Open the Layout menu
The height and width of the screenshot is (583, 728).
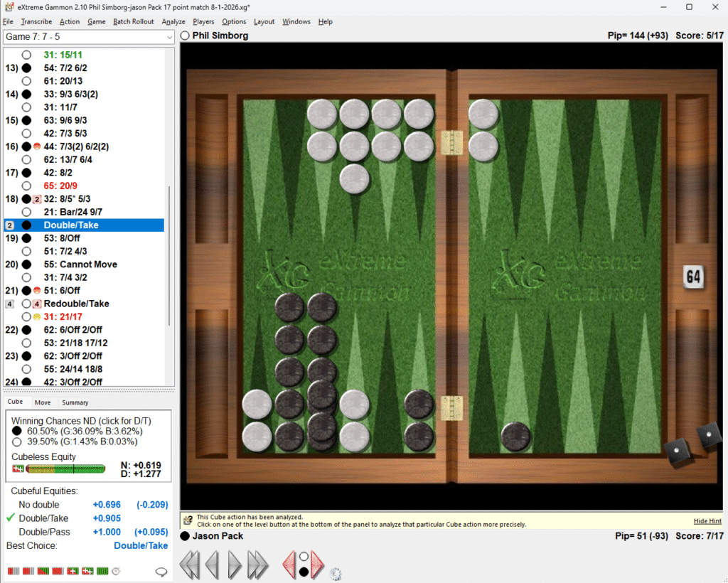coord(264,21)
